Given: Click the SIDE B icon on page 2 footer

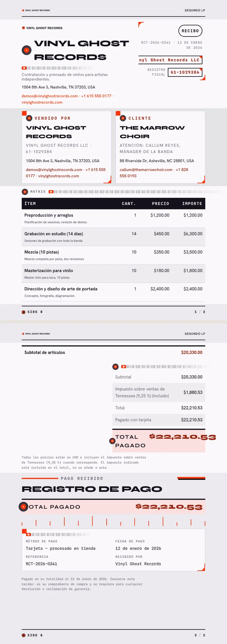Looking at the screenshot, I should coord(24,635).
